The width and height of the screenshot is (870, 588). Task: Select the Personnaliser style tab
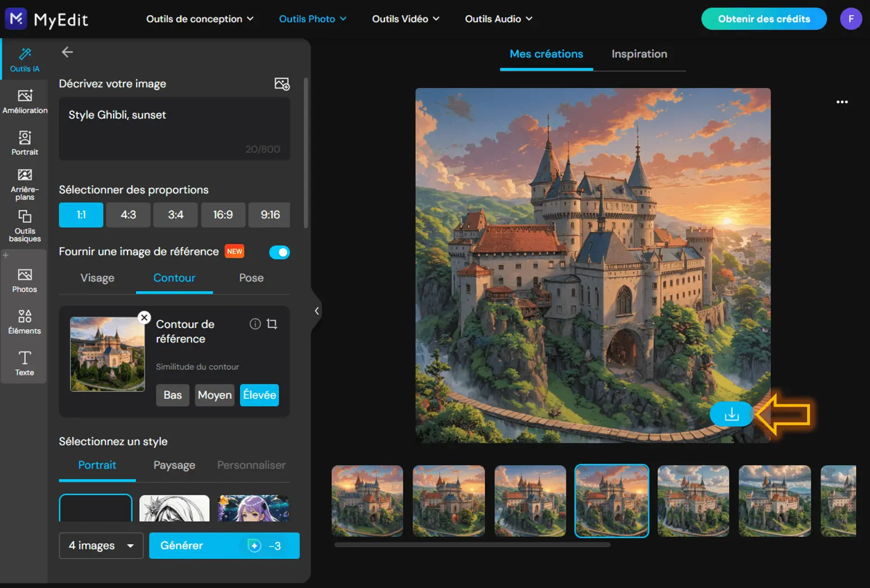tap(251, 465)
